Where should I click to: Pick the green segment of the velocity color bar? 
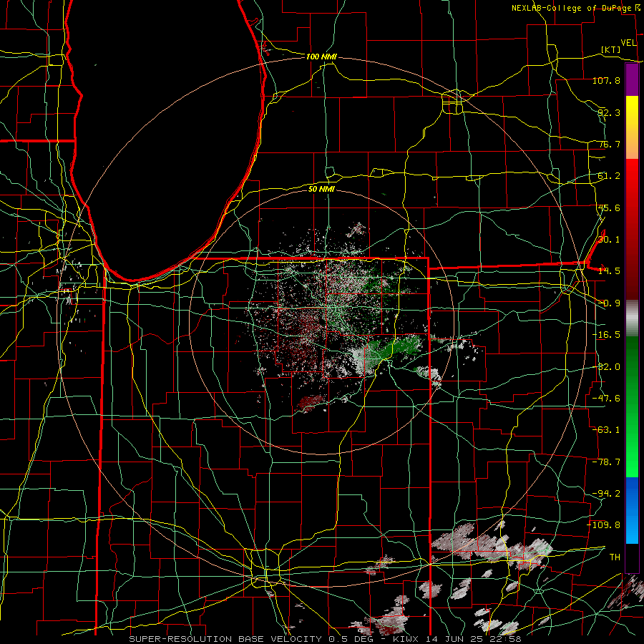point(632,406)
